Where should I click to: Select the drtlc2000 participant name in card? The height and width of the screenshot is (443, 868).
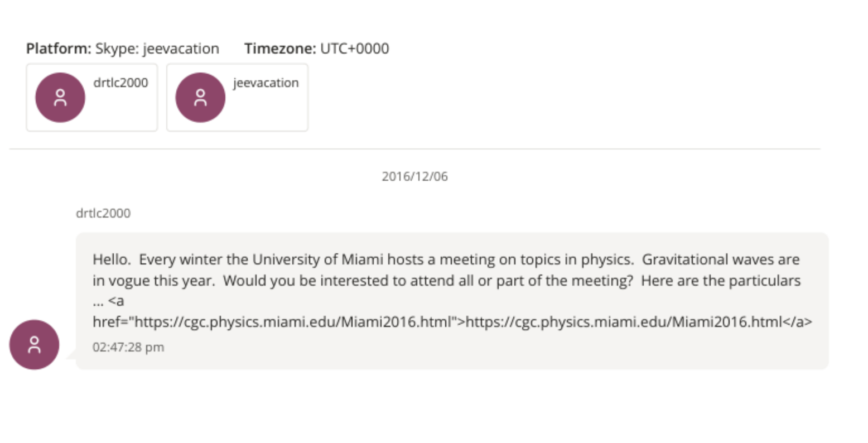click(120, 83)
